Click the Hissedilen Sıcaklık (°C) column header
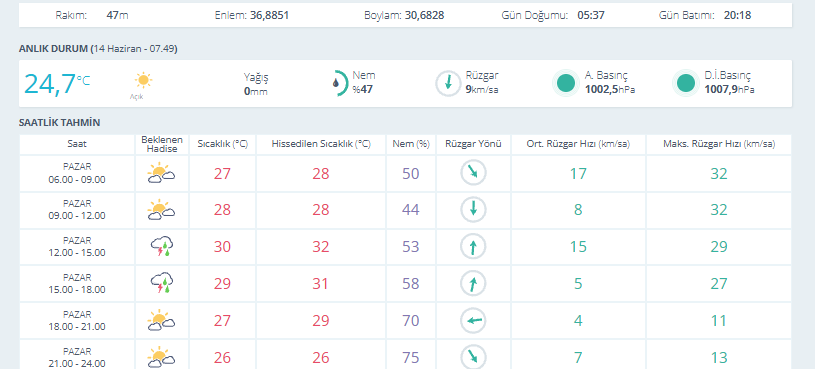Image resolution: width=815 pixels, height=369 pixels. [x=321, y=144]
